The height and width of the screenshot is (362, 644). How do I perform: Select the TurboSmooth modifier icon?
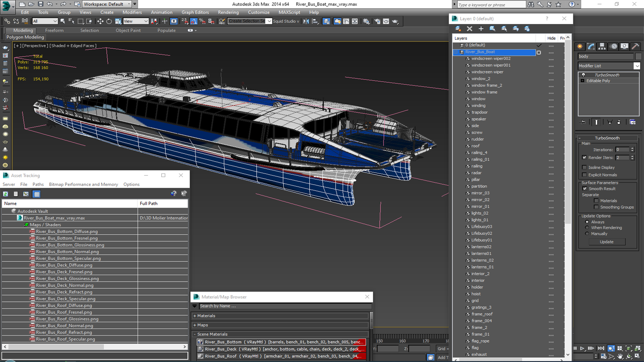[583, 74]
